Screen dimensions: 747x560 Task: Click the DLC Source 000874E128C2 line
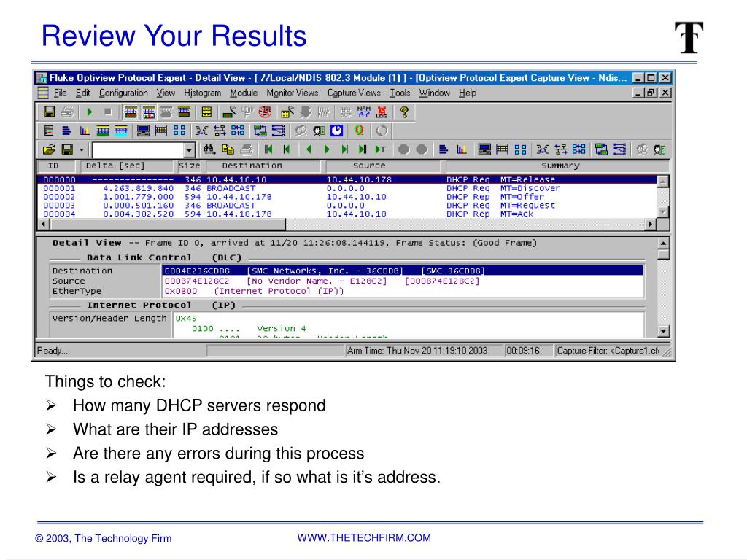click(x=322, y=281)
